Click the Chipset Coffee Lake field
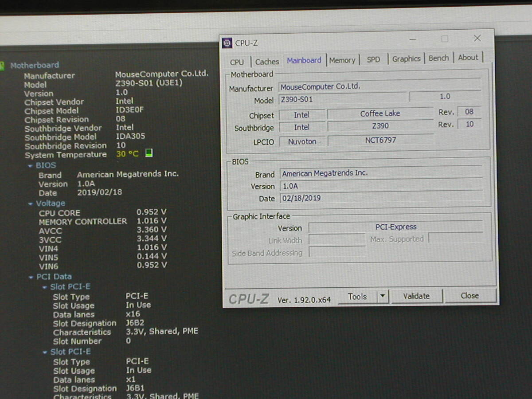 point(380,113)
